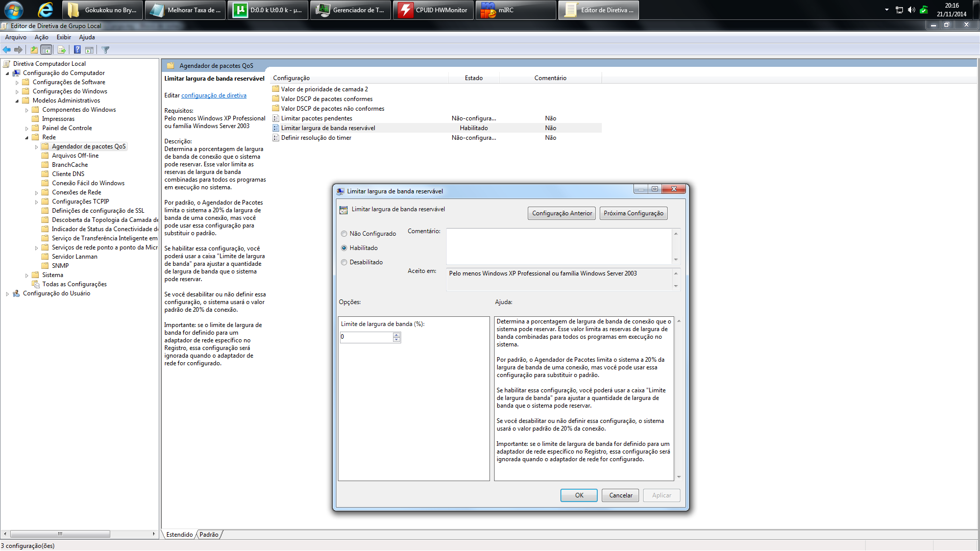Viewport: 980px width, 551px height.
Task: Expand Componentes do Windows node
Action: (27, 110)
